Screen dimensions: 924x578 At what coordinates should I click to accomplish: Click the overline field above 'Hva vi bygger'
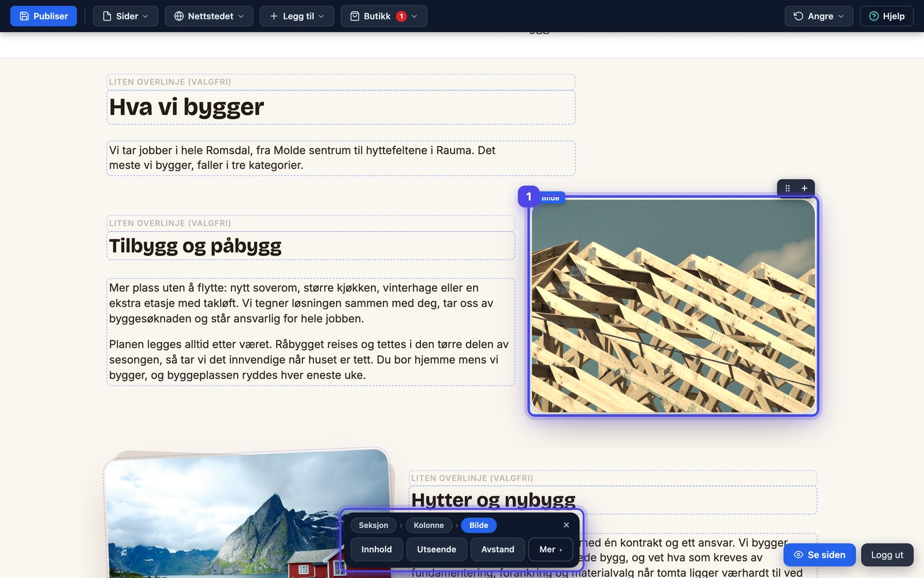point(341,82)
